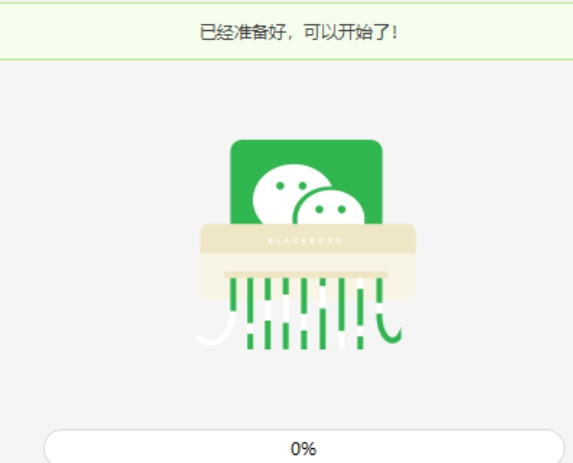573x463 pixels.
Task: Click the top-right corner of green card
Action: click(x=375, y=147)
